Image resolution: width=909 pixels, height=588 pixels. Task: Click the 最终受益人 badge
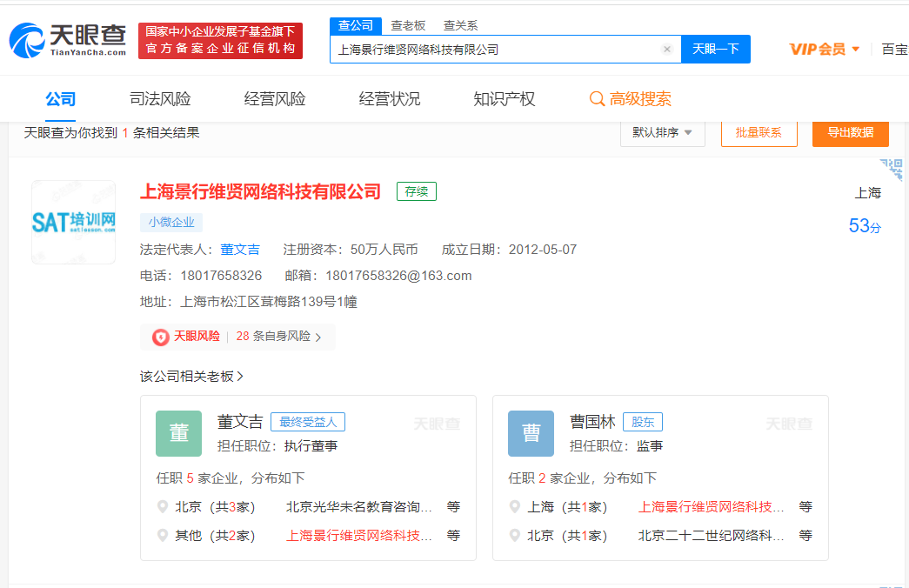coord(308,422)
